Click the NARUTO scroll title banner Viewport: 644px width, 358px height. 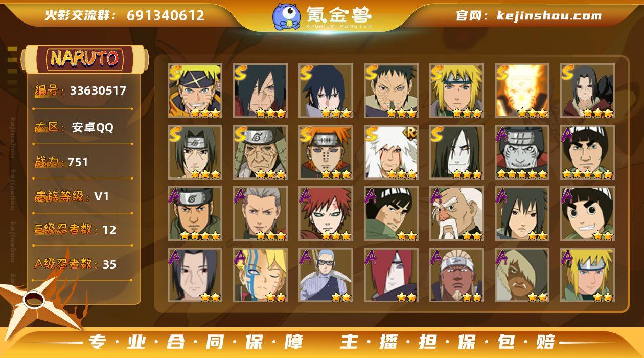click(x=85, y=59)
